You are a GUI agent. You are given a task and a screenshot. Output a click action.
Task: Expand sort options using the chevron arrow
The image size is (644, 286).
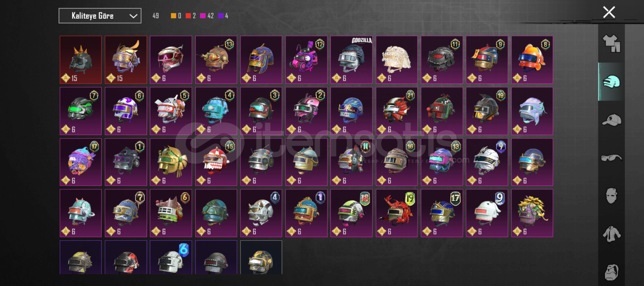(133, 16)
